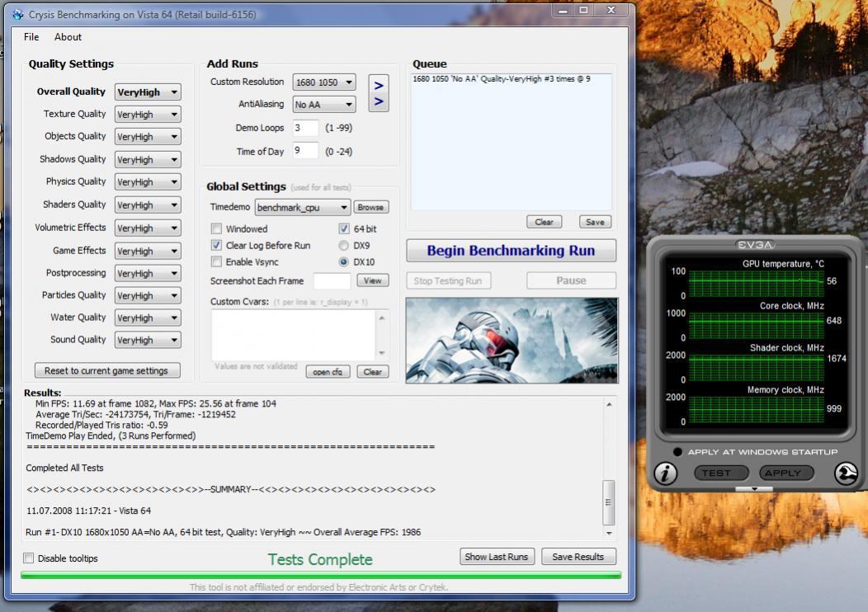Click GPU temperature graph in EVGA
This screenshot has width=868, height=612.
point(756,283)
